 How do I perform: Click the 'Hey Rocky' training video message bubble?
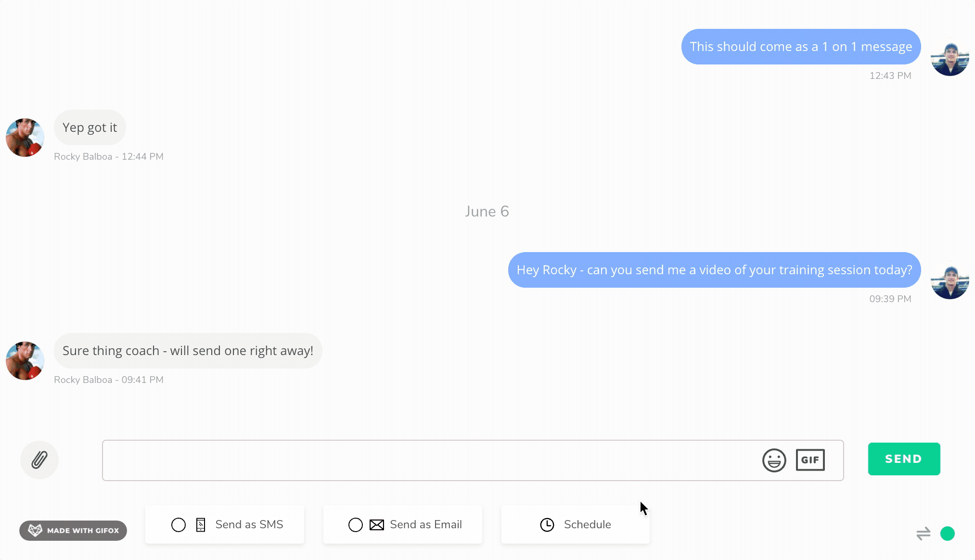(714, 270)
